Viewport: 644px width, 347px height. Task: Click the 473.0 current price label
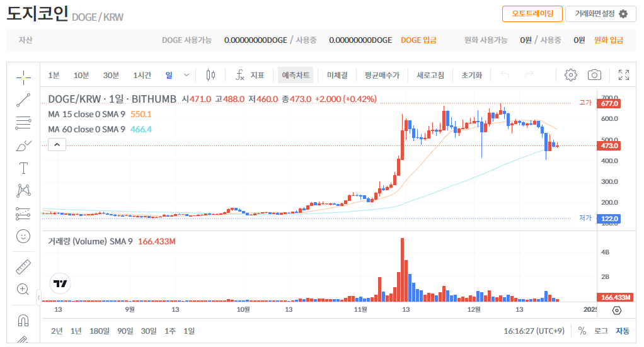tap(609, 145)
